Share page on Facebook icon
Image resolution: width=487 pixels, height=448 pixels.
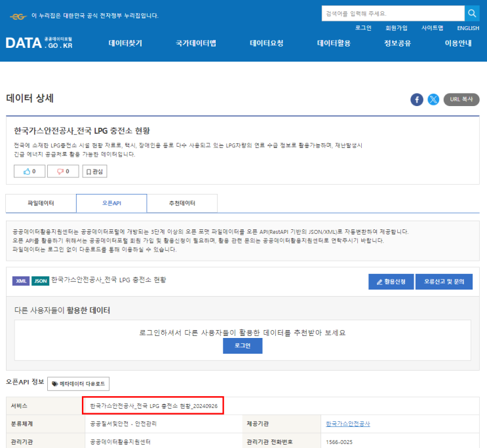[416, 100]
